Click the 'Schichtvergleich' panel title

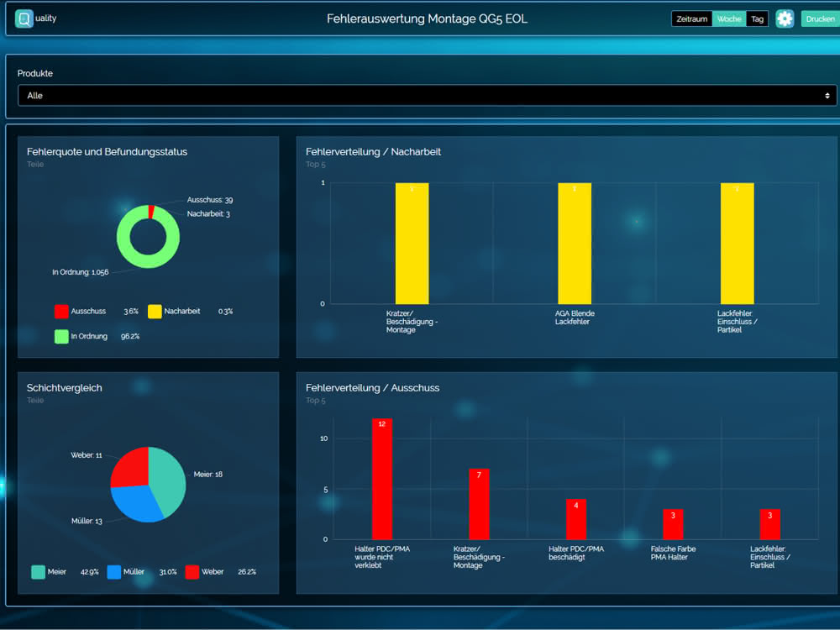click(65, 388)
